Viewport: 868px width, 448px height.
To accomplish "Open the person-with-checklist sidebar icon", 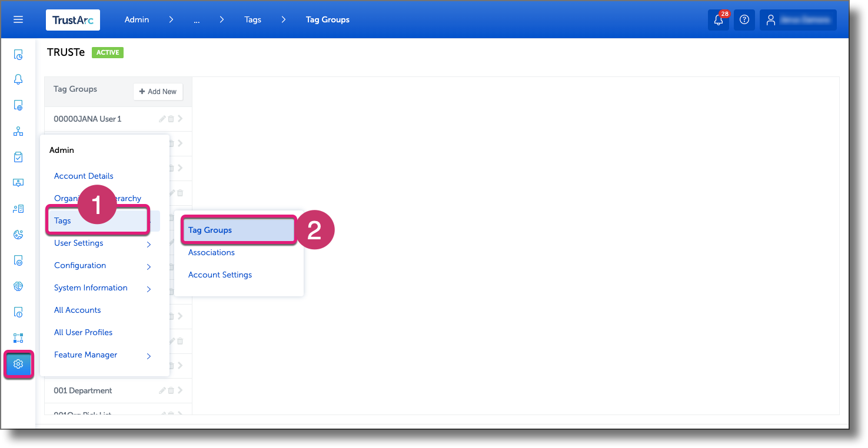I will (18, 209).
